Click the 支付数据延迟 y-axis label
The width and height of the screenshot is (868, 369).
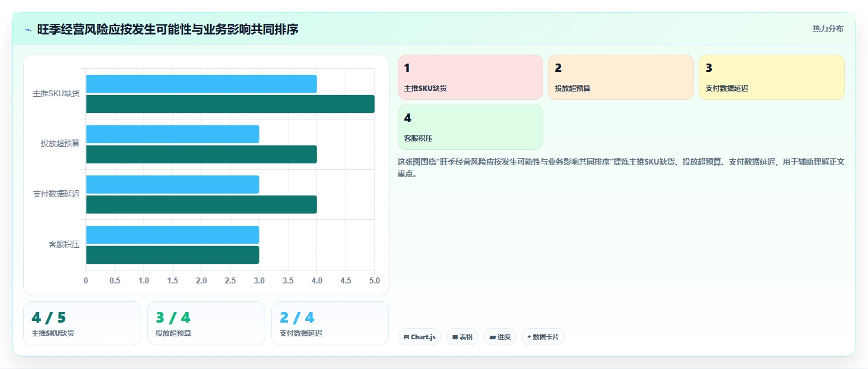(56, 194)
